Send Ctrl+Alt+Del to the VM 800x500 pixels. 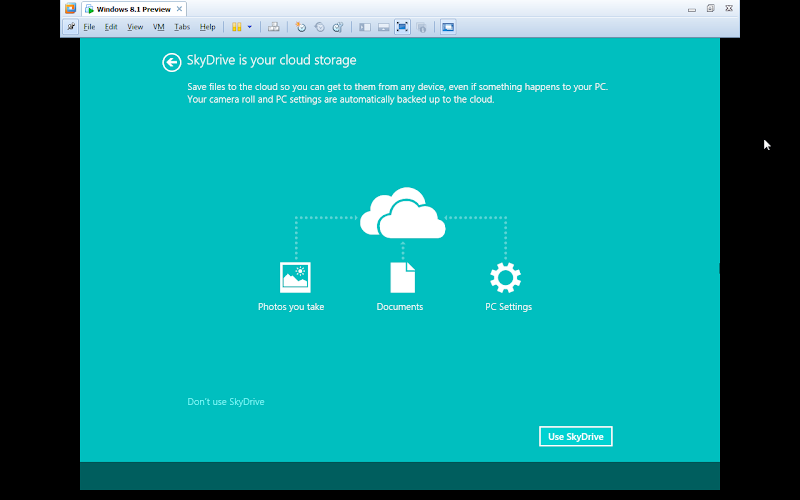273,27
